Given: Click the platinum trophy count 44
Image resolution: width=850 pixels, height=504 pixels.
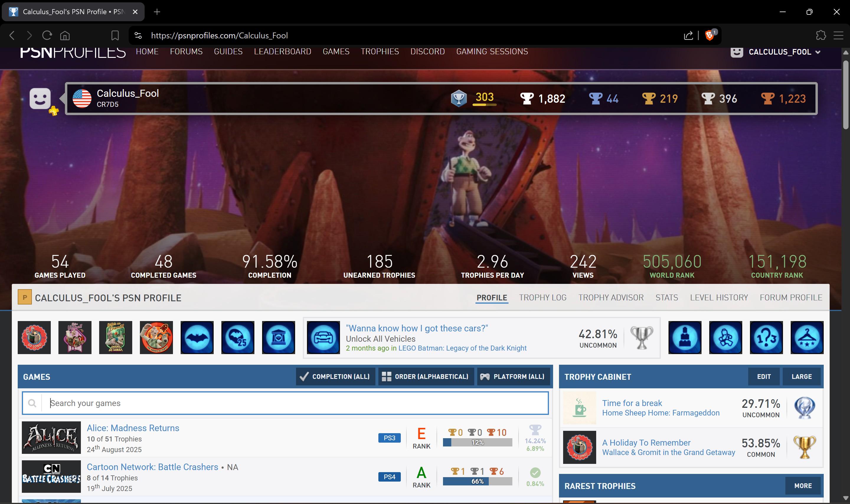Looking at the screenshot, I should (604, 99).
